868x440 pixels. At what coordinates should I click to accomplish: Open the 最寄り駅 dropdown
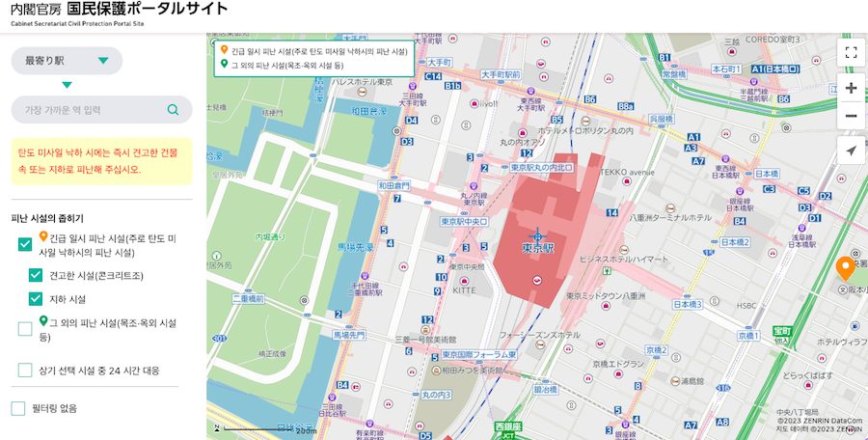pyautogui.click(x=67, y=61)
